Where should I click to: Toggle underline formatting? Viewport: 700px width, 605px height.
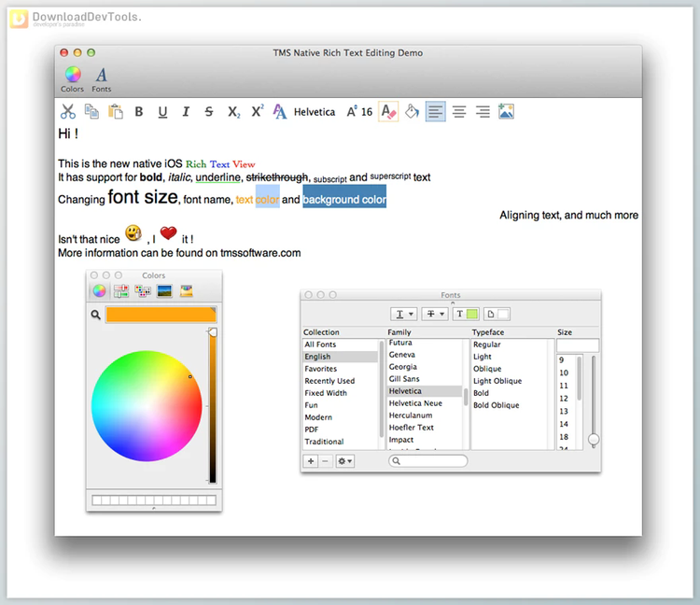point(162,112)
